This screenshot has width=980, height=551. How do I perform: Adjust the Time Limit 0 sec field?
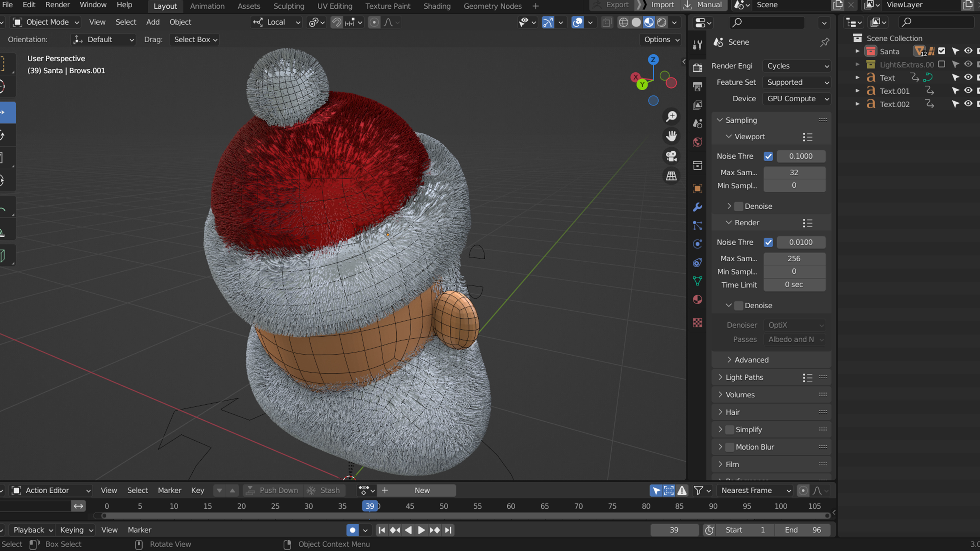point(794,285)
